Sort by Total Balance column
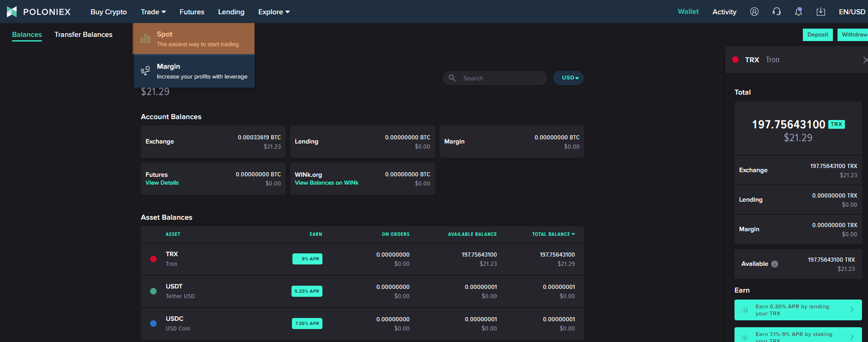Screen dimensions: 868x342 pos(553,234)
